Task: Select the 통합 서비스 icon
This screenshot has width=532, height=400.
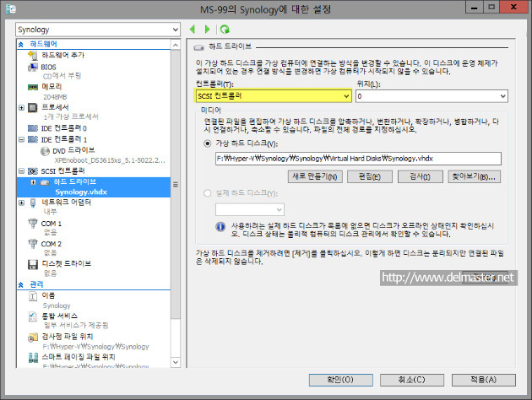Action: click(33, 316)
